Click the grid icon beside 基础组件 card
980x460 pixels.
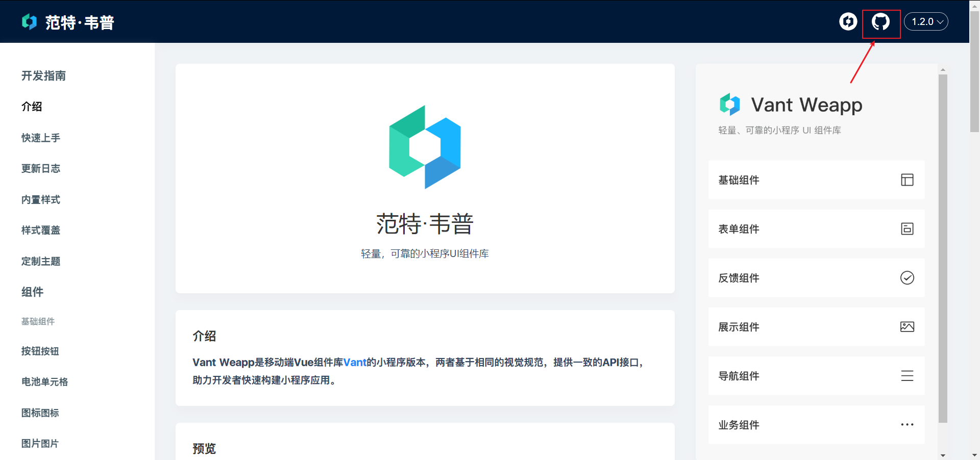[907, 180]
